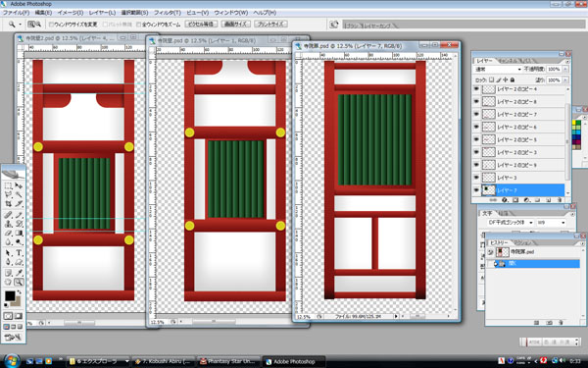Open Windows Start orb

point(12,361)
